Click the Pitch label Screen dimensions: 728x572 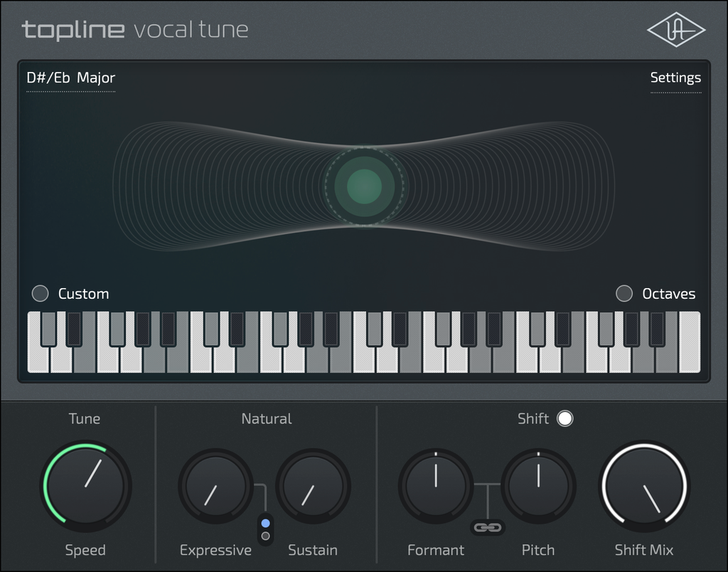(538, 550)
